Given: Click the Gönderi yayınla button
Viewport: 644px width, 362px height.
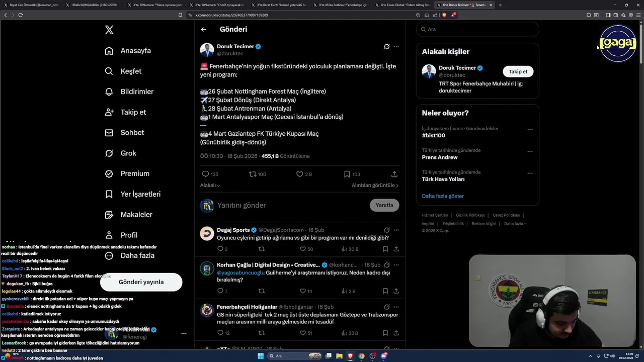Looking at the screenshot, I should coord(141,282).
